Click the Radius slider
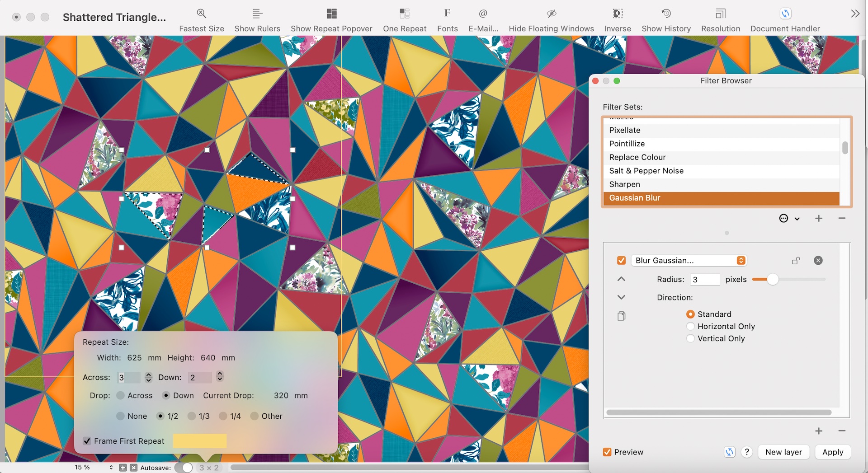868x473 pixels. click(x=789, y=280)
